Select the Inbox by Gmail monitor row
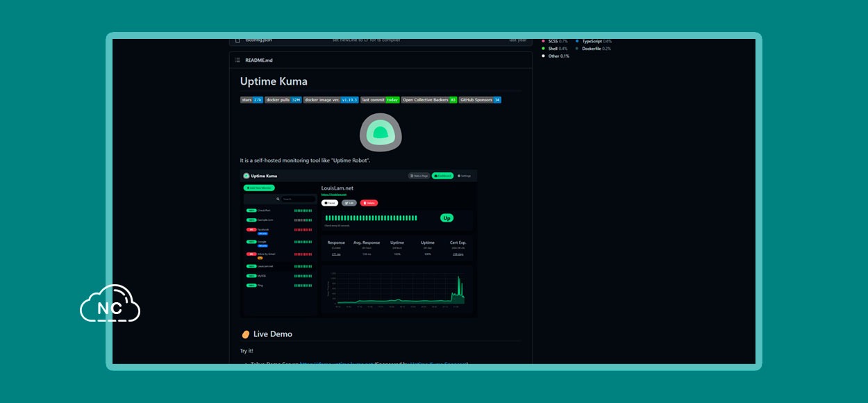 (279, 255)
